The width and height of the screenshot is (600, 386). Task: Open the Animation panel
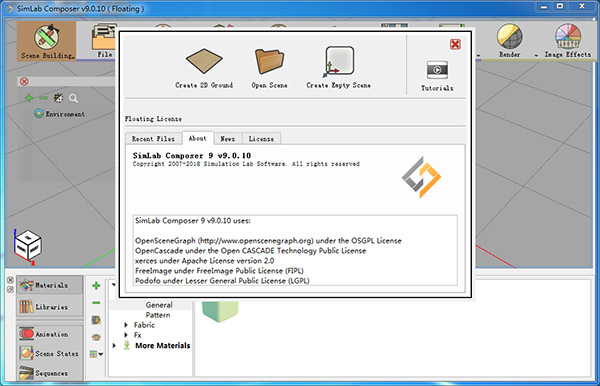pyautogui.click(x=50, y=334)
